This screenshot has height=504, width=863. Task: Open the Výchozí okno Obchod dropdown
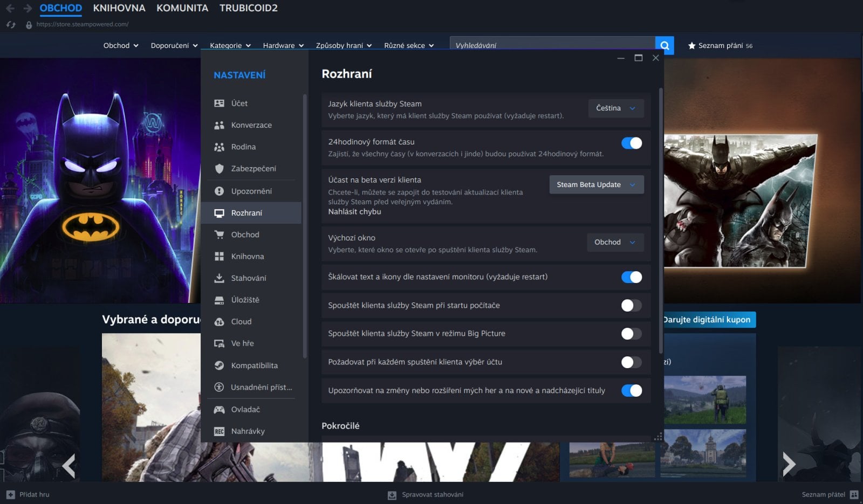tap(615, 242)
